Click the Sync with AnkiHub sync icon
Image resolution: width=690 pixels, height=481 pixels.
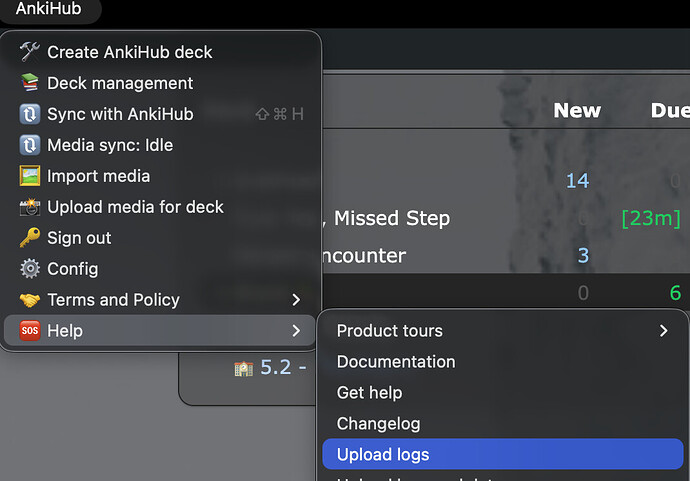tap(29, 114)
